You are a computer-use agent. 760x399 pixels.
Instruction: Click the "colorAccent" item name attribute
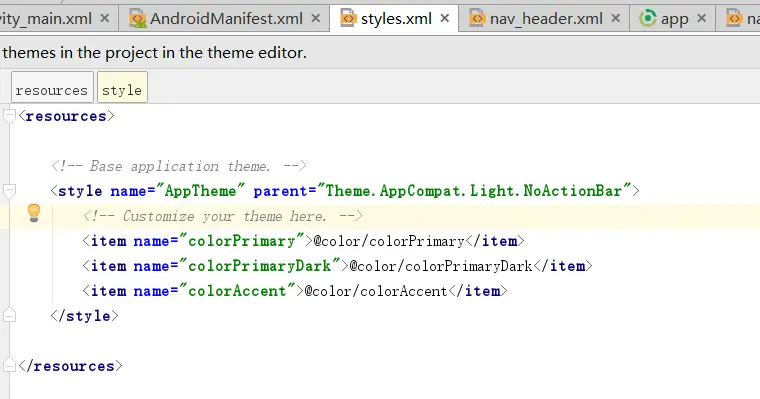click(238, 291)
